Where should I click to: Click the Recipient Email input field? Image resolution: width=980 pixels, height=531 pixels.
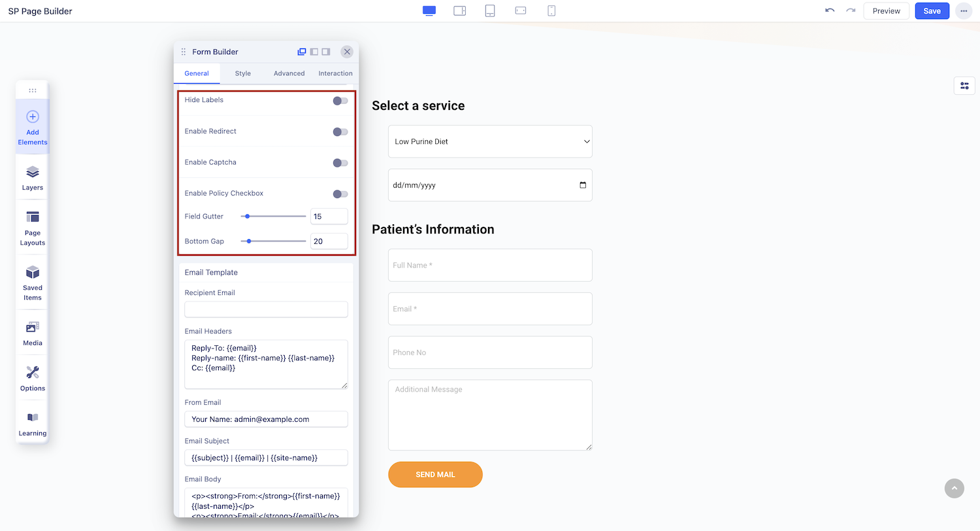pyautogui.click(x=266, y=309)
